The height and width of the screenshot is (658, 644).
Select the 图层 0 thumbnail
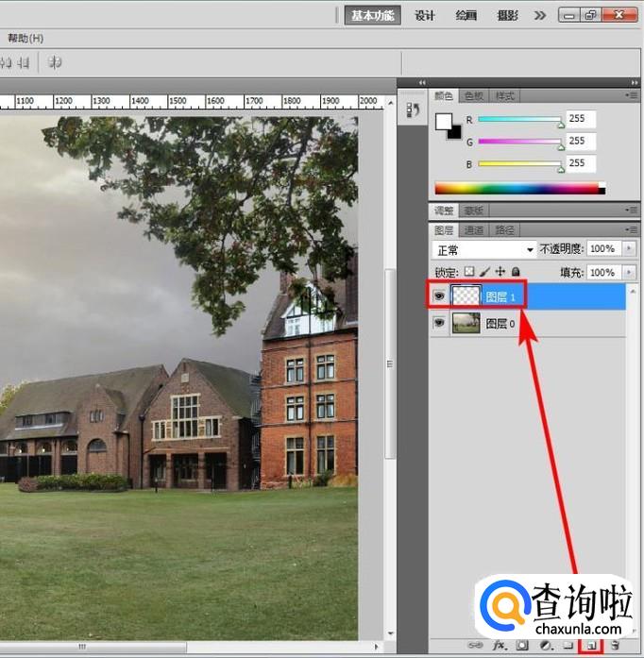tap(466, 323)
